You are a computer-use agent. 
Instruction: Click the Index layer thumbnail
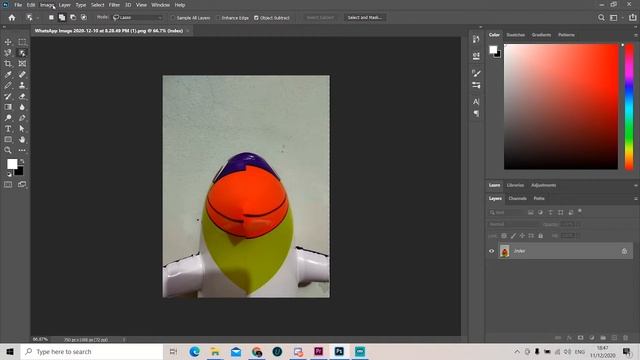coord(504,251)
